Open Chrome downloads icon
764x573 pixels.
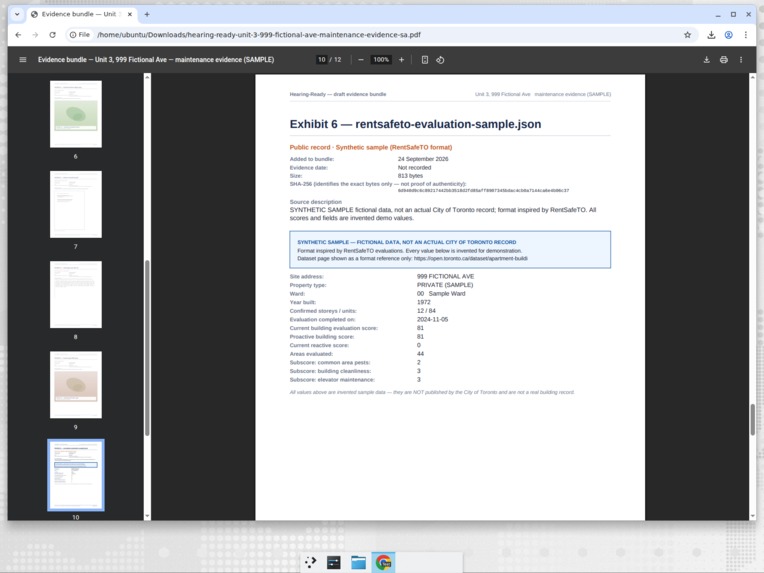coord(711,35)
